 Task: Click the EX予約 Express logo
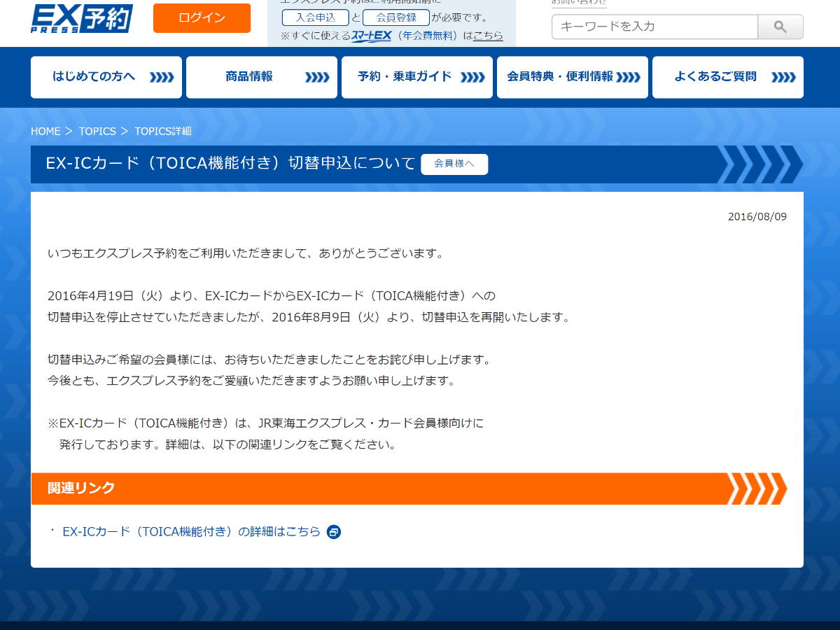coord(82,18)
